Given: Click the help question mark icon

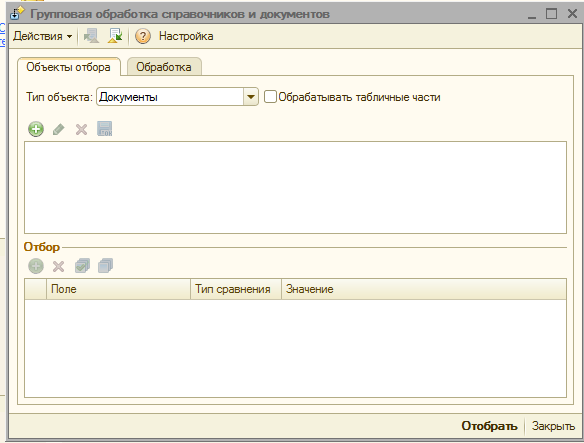Looking at the screenshot, I should point(143,37).
